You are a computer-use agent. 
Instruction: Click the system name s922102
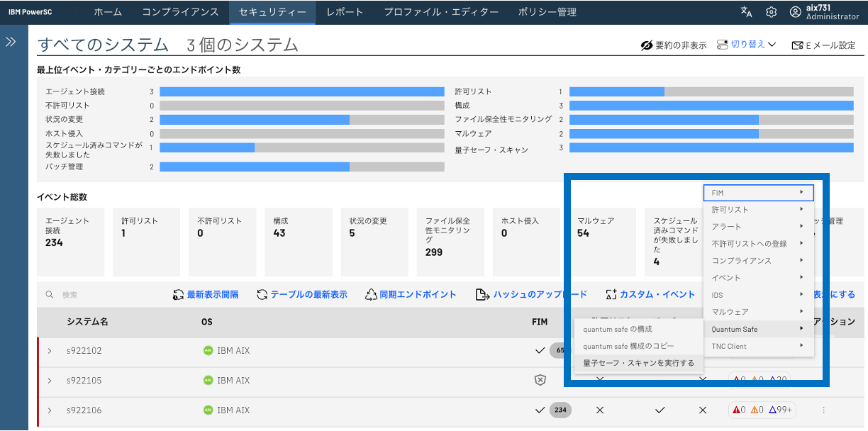[84, 350]
